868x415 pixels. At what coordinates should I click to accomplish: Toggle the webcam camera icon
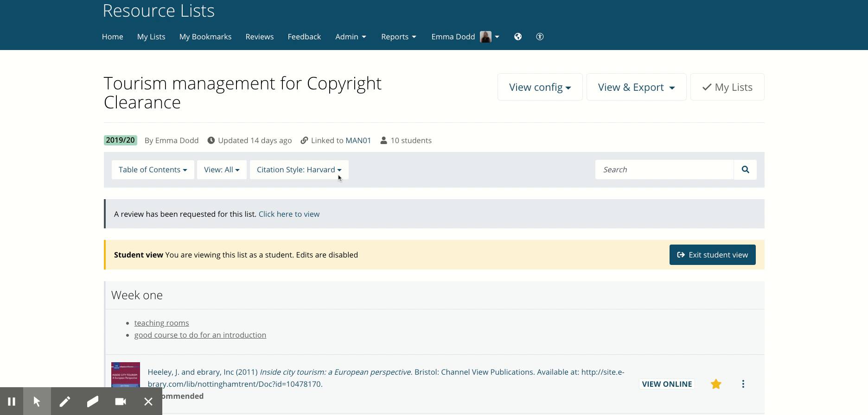[x=121, y=401]
